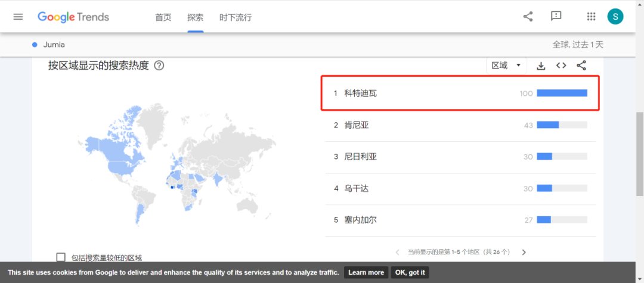The image size is (644, 283).
Task: Accept cookies with OK, got it
Action: [410, 272]
